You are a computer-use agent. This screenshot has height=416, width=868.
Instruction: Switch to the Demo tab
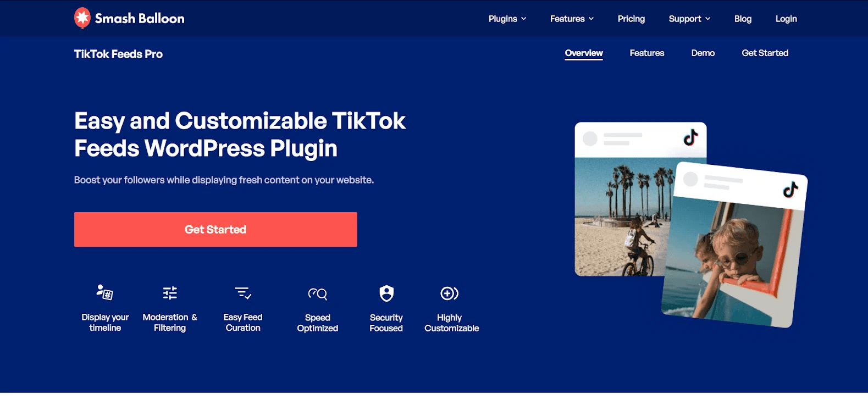703,53
